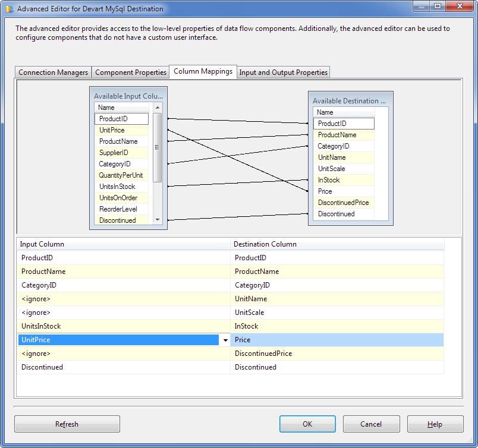Select UnitPrice in Available Input Columns list
This screenshot has width=478, height=448.
coord(121,130)
